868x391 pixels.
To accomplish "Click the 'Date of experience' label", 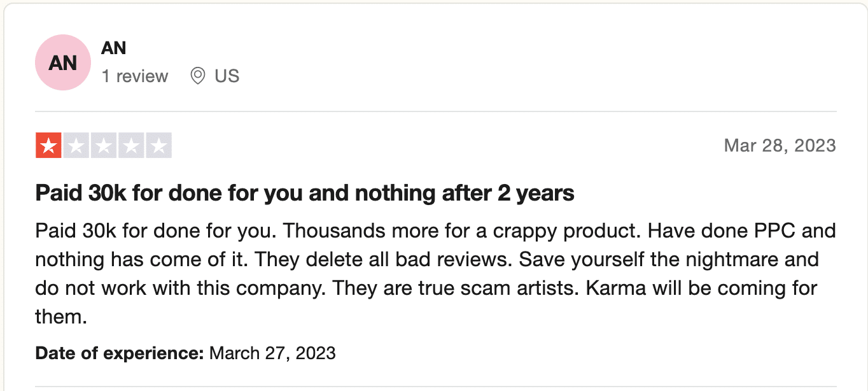I will coord(120,353).
